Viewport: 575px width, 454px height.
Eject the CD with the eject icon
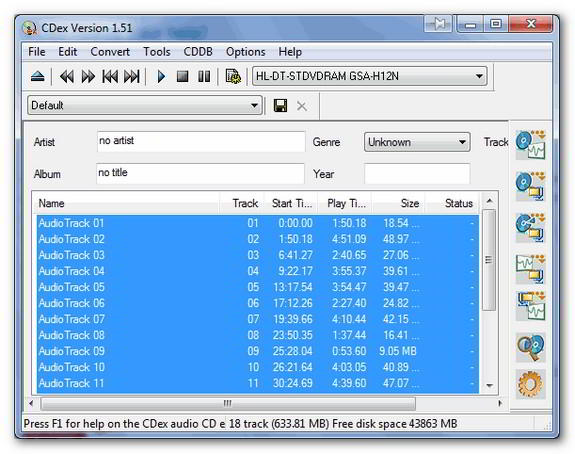(37, 77)
